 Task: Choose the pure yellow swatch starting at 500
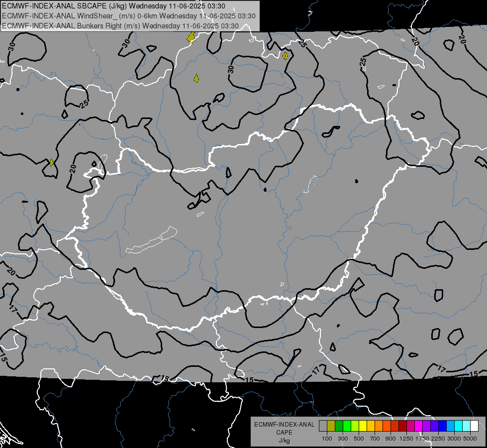coord(363,426)
